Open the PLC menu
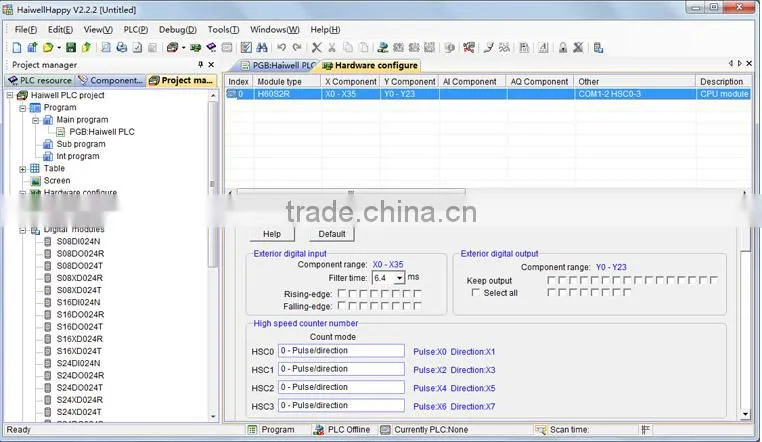762x442 pixels. pos(136,30)
